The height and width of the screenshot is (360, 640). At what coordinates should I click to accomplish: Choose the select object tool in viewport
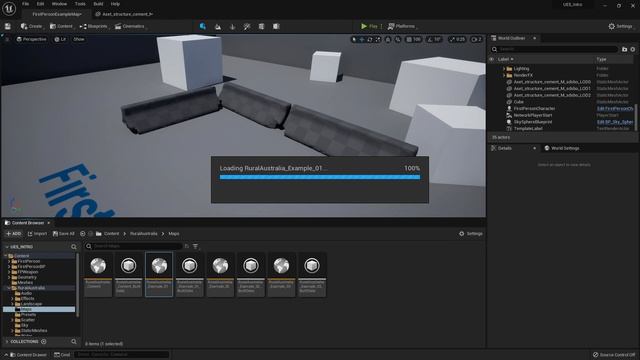(x=354, y=40)
